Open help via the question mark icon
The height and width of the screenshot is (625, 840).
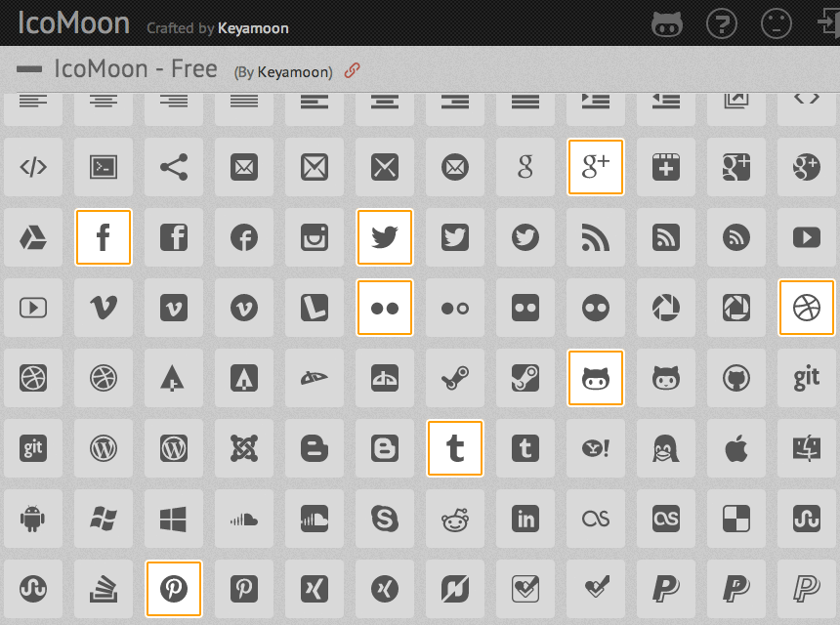723,23
